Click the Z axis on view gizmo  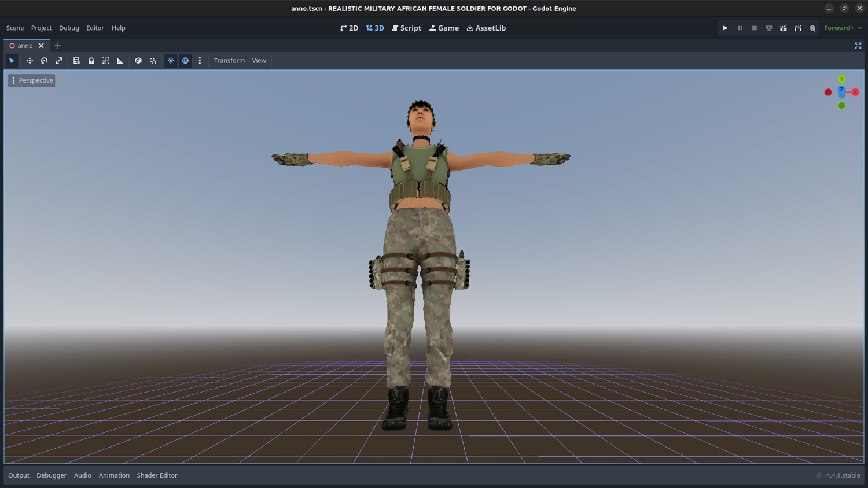[x=841, y=90]
